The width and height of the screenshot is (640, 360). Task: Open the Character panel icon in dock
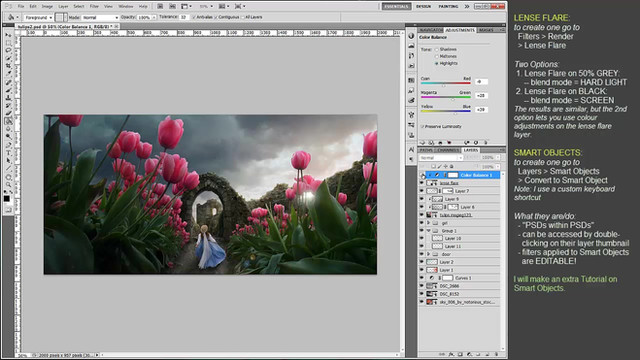pyautogui.click(x=411, y=150)
